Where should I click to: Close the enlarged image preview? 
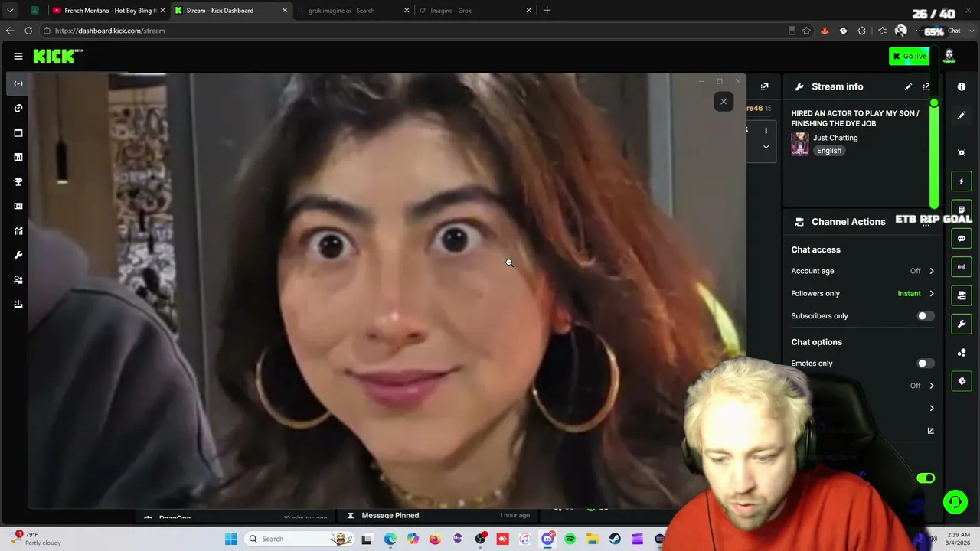[x=724, y=102]
